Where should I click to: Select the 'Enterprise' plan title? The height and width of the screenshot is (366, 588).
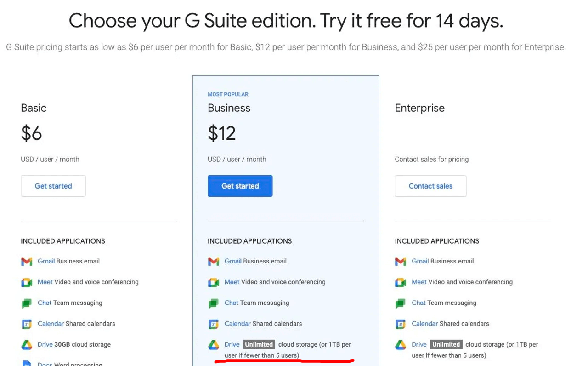pos(419,108)
